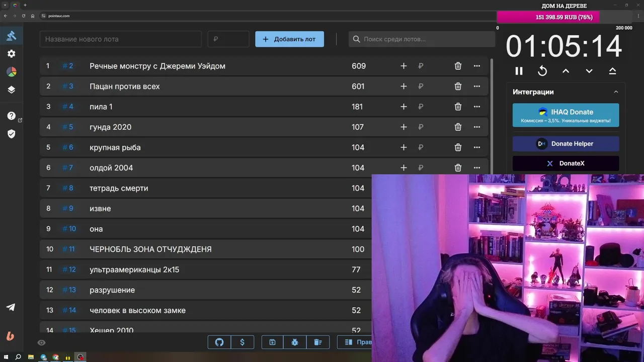Click ЧЕРНОБЛЬ ЗОНА ОТЧУДЖДЕНЯ lot name

coord(150,249)
